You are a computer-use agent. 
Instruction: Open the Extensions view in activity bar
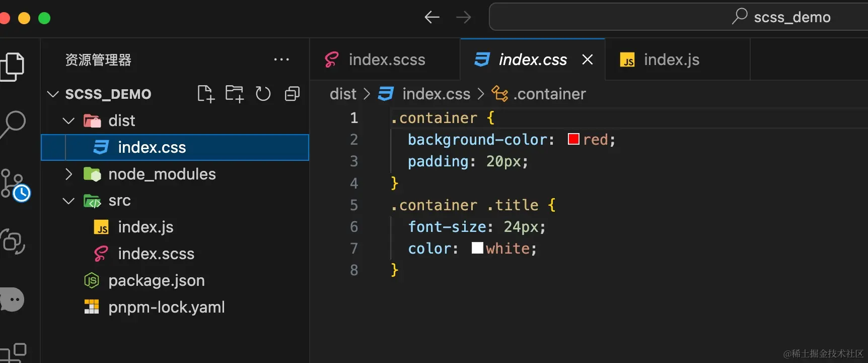tap(13, 353)
